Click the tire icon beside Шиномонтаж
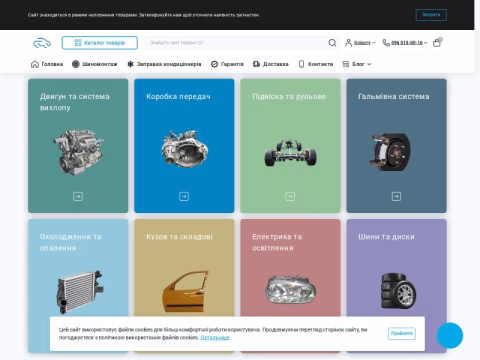Viewport: 480px width, 360px height. pos(76,64)
